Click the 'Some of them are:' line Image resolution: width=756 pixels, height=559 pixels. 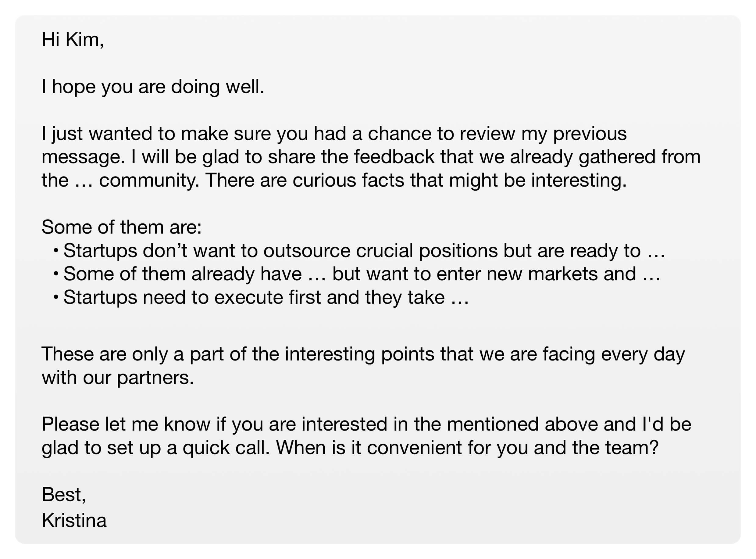coord(121,227)
